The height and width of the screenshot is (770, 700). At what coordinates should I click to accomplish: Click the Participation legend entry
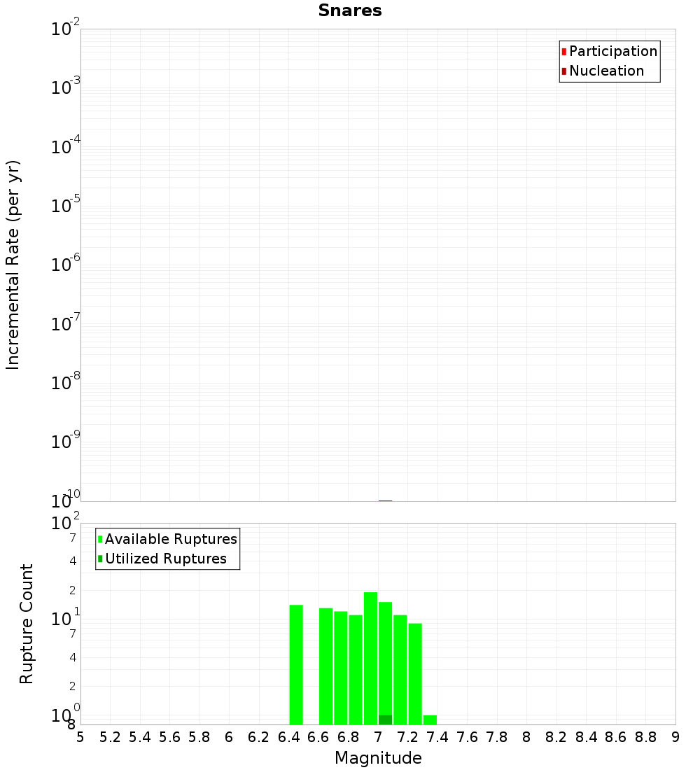coord(610,51)
